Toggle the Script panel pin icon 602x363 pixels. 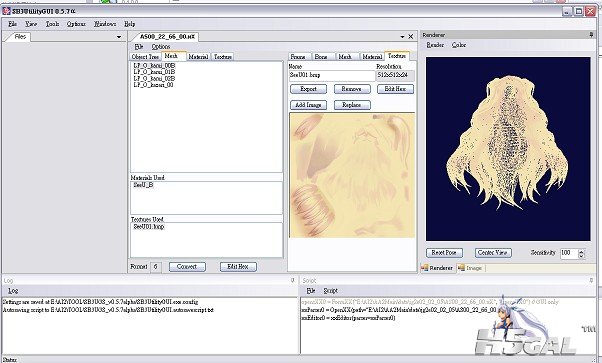click(x=591, y=280)
